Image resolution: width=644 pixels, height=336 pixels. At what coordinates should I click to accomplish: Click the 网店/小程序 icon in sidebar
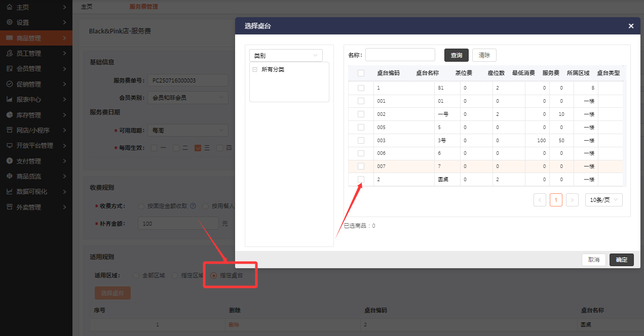point(9,130)
